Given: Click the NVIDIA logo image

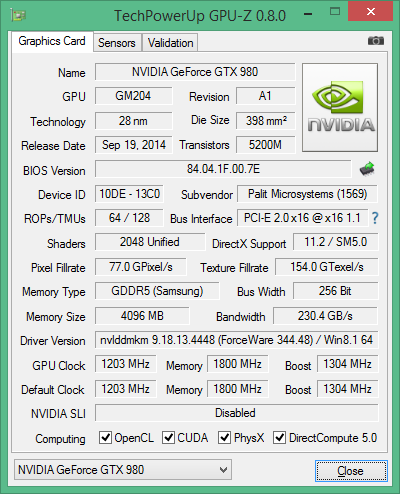Looking at the screenshot, I should click(340, 107).
